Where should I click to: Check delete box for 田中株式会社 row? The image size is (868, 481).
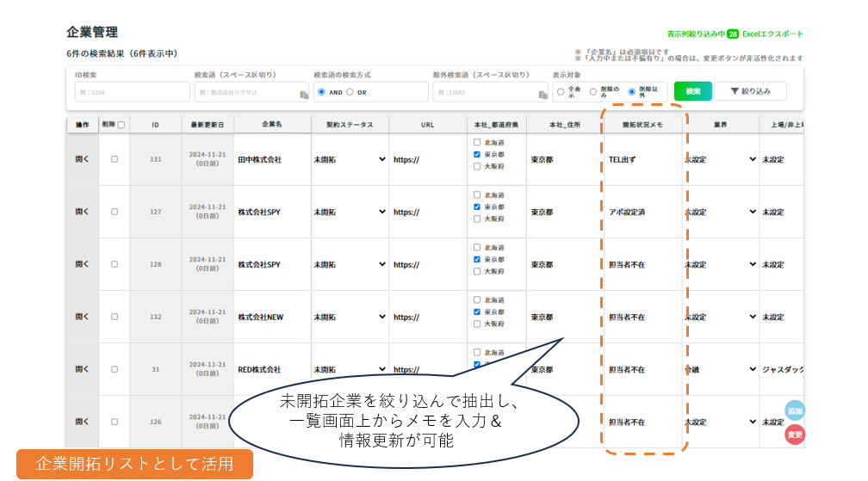click(x=115, y=159)
